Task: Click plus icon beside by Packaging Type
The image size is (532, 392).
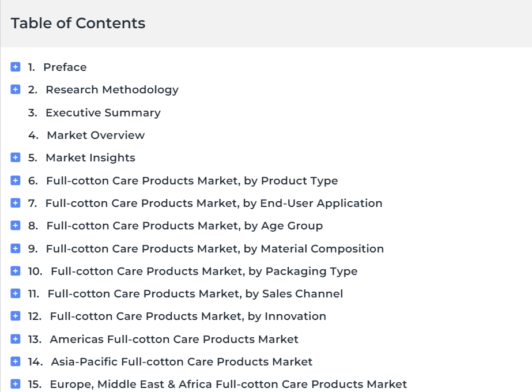Action: (x=15, y=271)
